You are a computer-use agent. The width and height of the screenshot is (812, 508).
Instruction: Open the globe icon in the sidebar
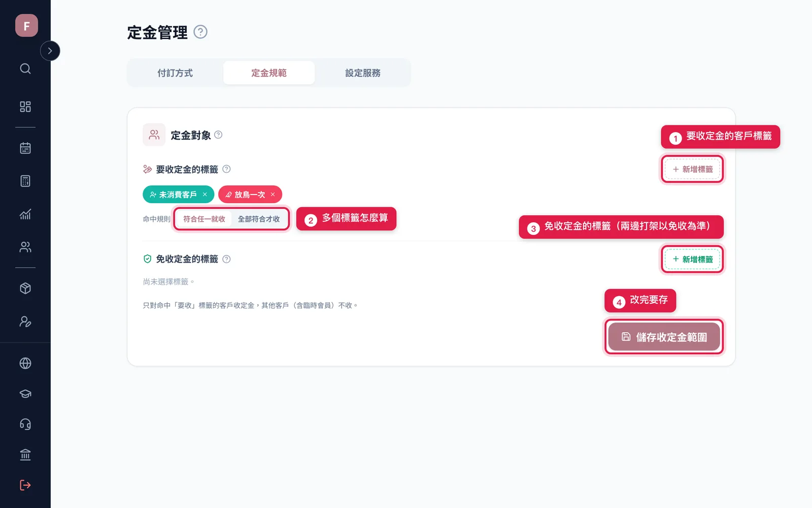click(25, 363)
